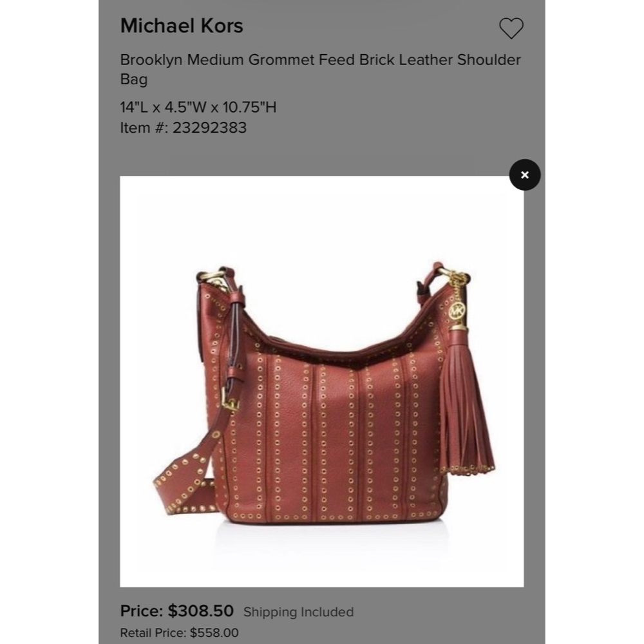Click the gold MK logo charm

pyautogui.click(x=457, y=310)
